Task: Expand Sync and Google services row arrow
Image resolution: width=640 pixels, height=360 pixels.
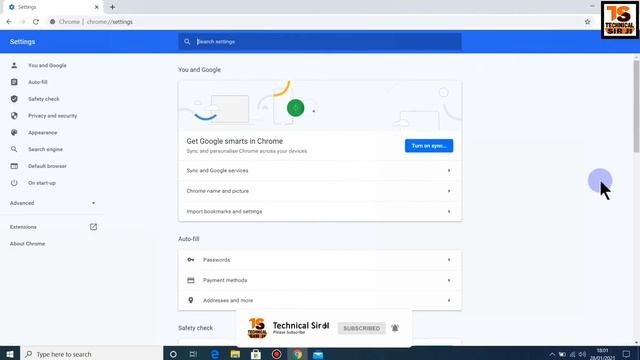Action: (x=449, y=171)
